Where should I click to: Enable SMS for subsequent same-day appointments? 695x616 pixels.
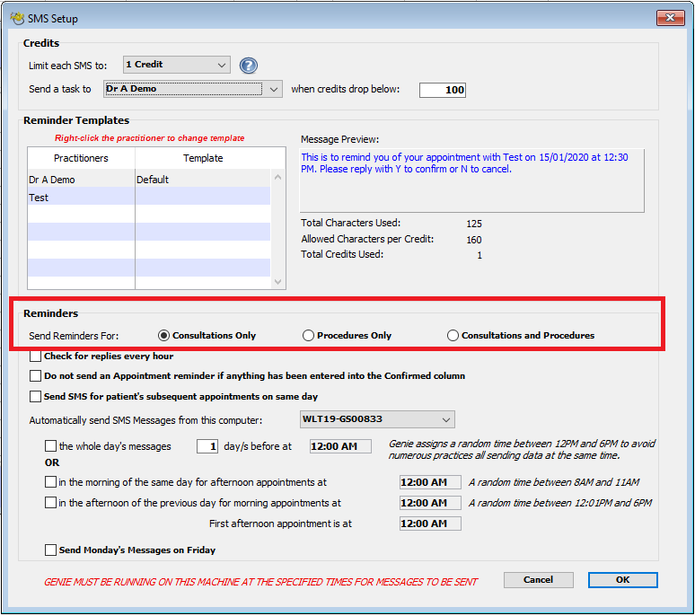click(x=36, y=396)
